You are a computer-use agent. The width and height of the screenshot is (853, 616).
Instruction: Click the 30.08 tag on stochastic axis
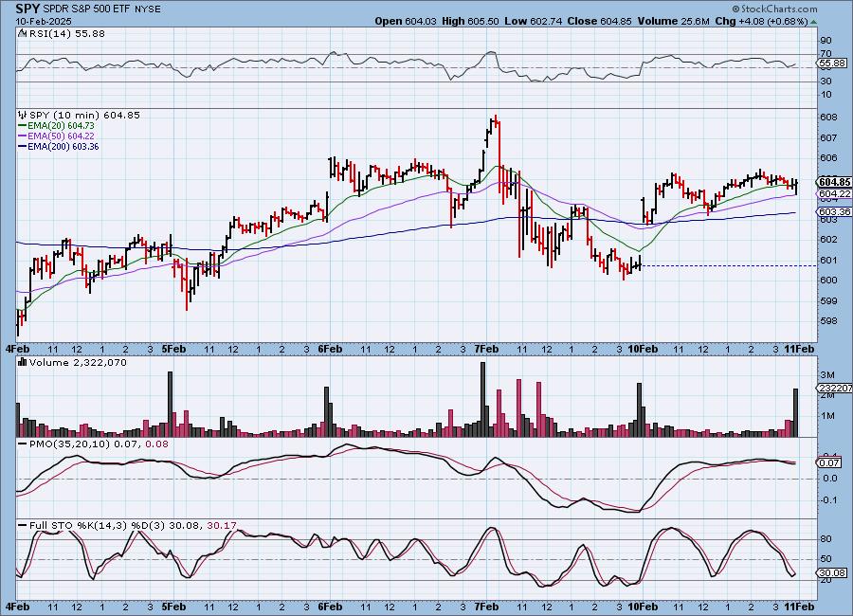832,573
